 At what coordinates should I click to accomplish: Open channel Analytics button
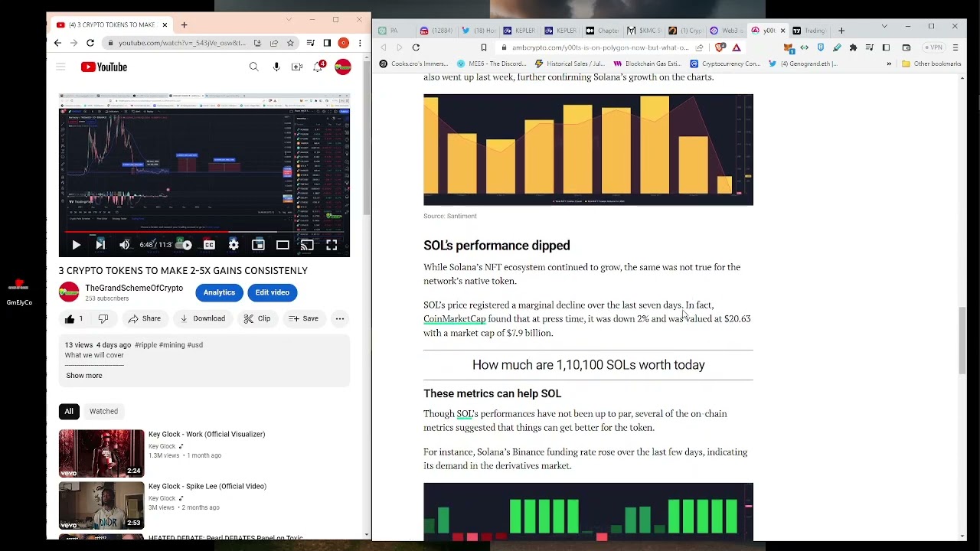[219, 292]
